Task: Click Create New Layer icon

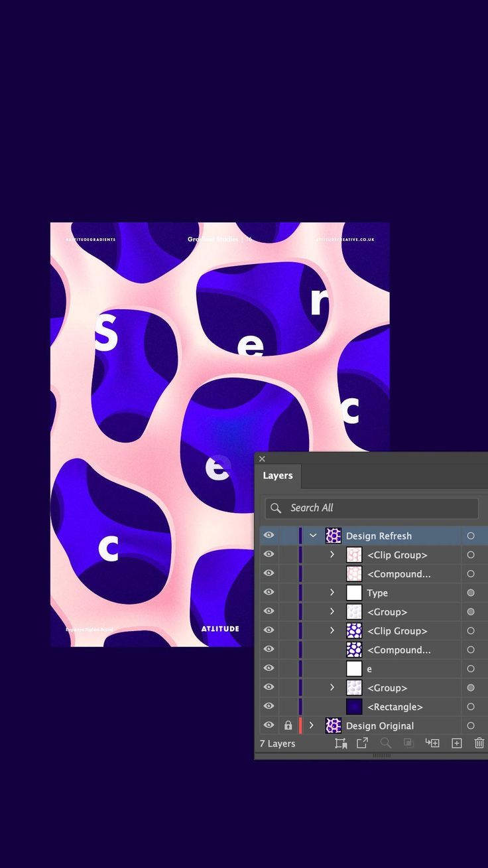Action: pos(456,743)
